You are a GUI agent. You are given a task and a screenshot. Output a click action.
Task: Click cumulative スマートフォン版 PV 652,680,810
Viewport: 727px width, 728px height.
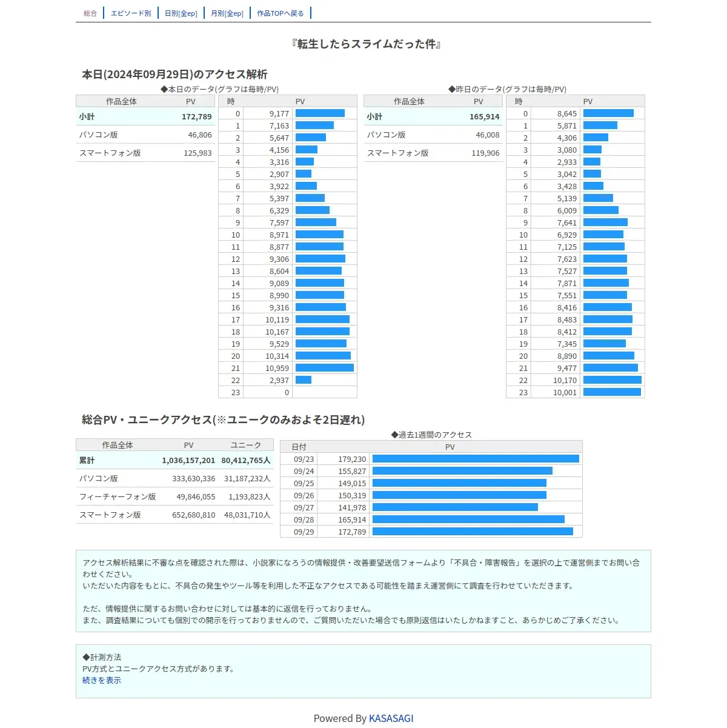(194, 515)
